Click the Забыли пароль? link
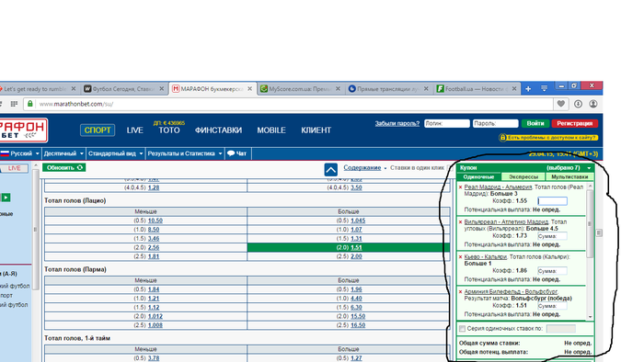The width and height of the screenshot is (644, 362). click(397, 123)
